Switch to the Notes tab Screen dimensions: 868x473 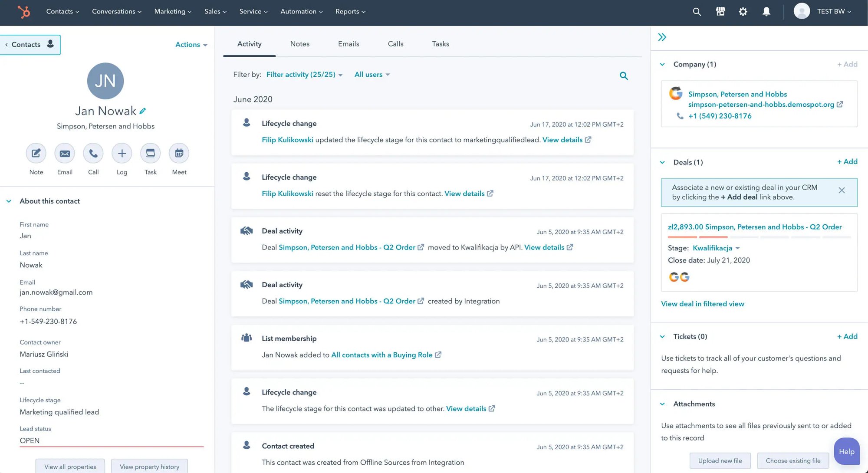[x=300, y=44]
